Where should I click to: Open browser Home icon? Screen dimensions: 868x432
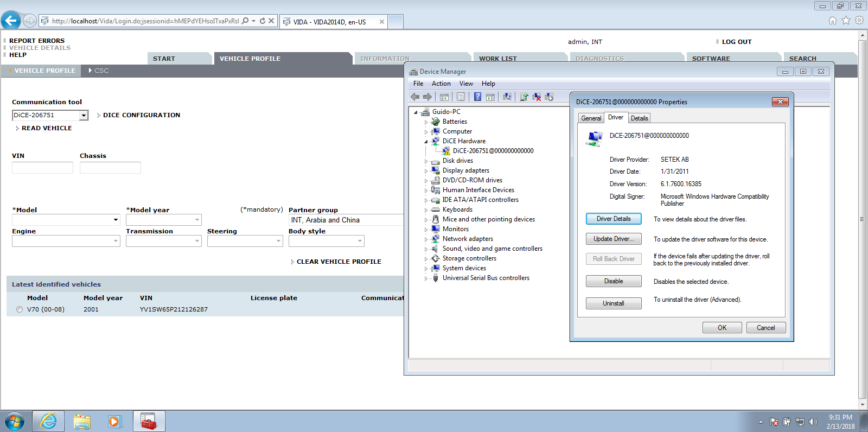833,21
